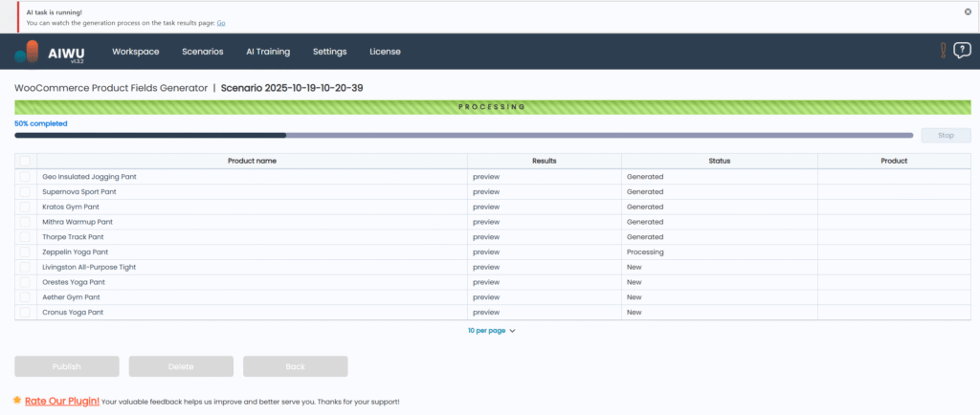980x415 pixels.
Task: Open preview for Cronus Yoga Pant
Action: tap(486, 312)
